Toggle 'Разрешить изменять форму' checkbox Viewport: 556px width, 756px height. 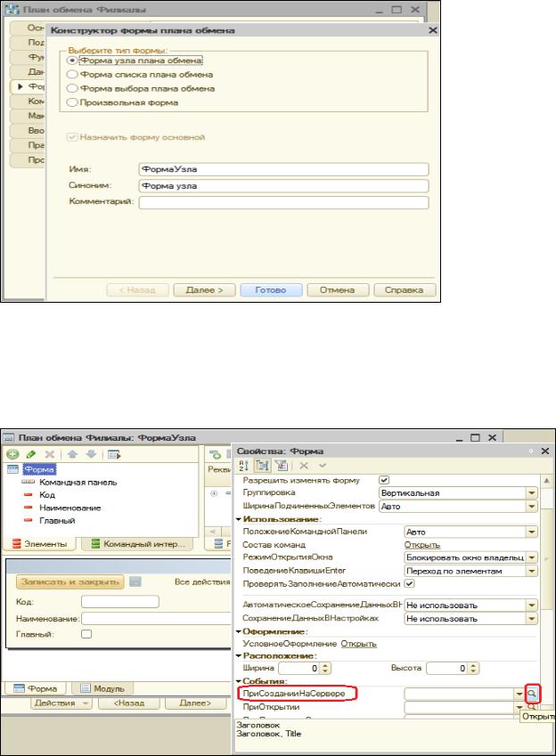pos(384,480)
